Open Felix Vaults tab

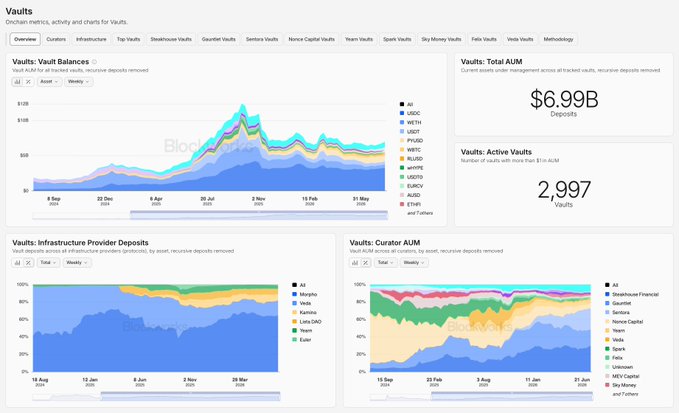(x=484, y=39)
